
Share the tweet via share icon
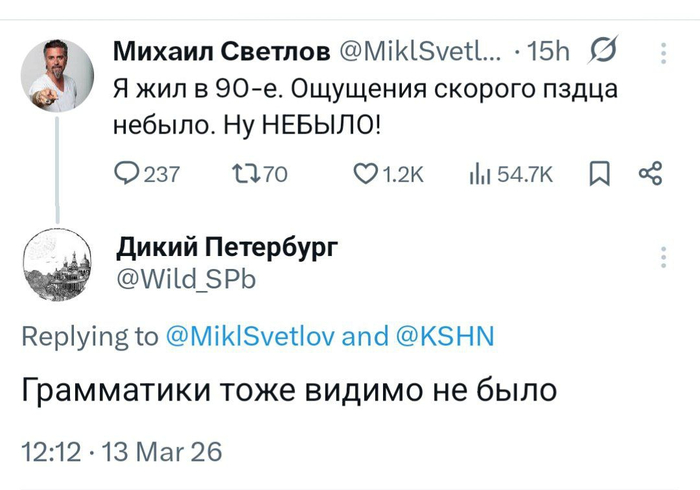tap(651, 174)
